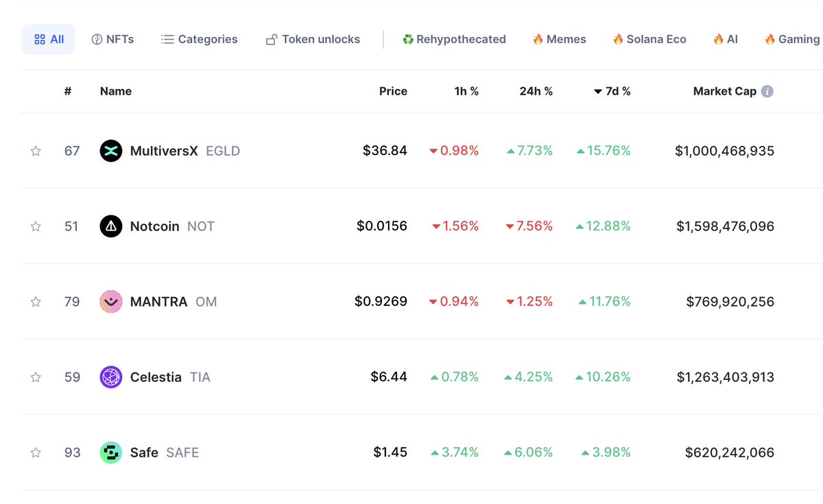Select the $0.9269 price cell
This screenshot has width=823, height=504.
click(381, 302)
